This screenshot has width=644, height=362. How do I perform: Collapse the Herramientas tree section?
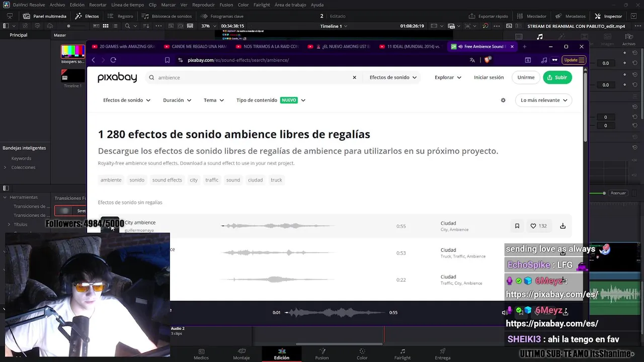5,197
